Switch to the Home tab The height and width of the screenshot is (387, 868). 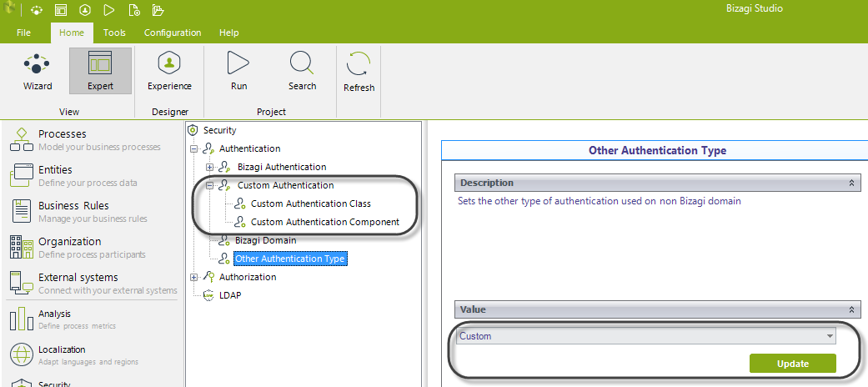tap(72, 33)
